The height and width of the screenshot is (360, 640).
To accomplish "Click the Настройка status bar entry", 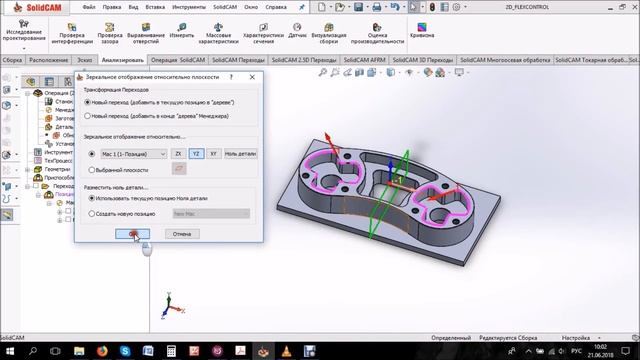I will (x=576, y=338).
